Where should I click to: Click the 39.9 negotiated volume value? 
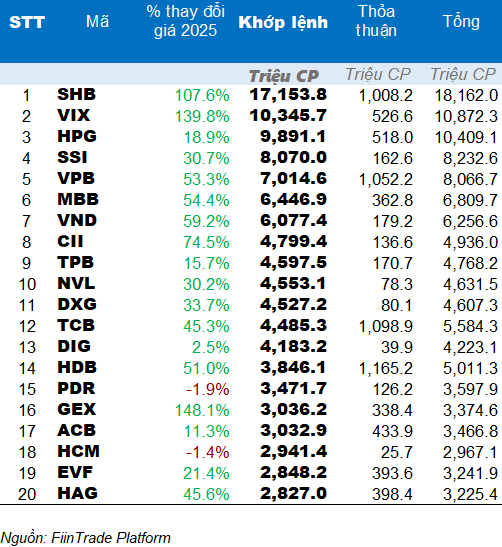(397, 348)
